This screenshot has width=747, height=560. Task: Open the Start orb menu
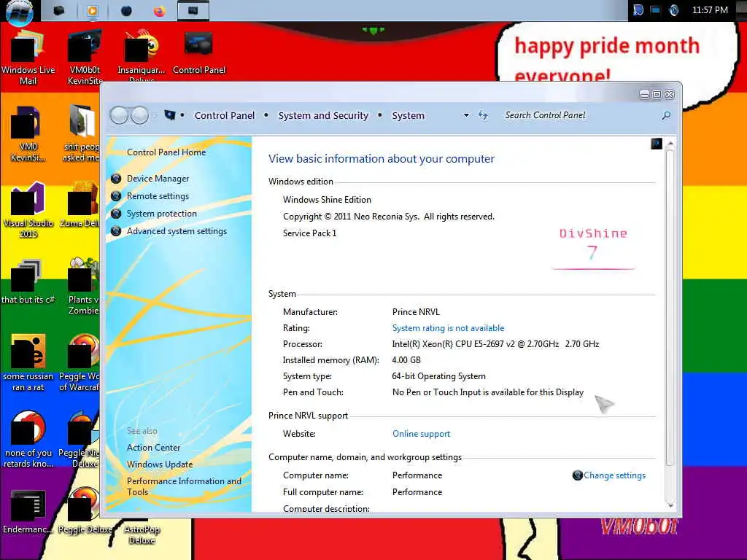20,12
